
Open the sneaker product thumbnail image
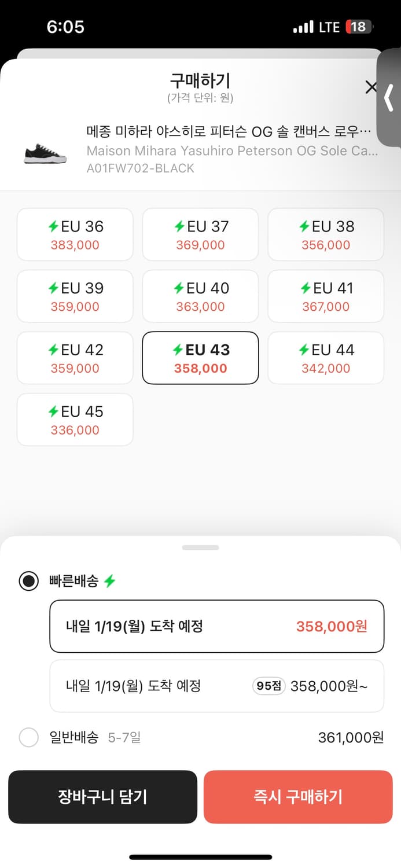tap(43, 153)
